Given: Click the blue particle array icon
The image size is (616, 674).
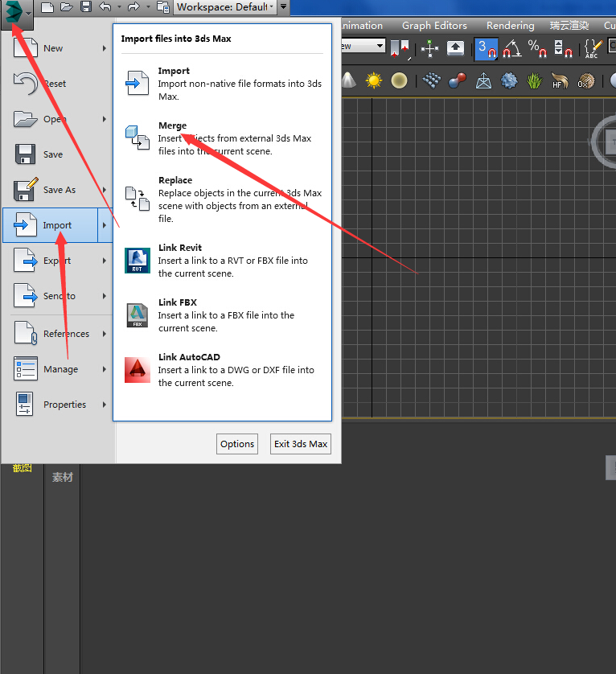Looking at the screenshot, I should click(432, 80).
